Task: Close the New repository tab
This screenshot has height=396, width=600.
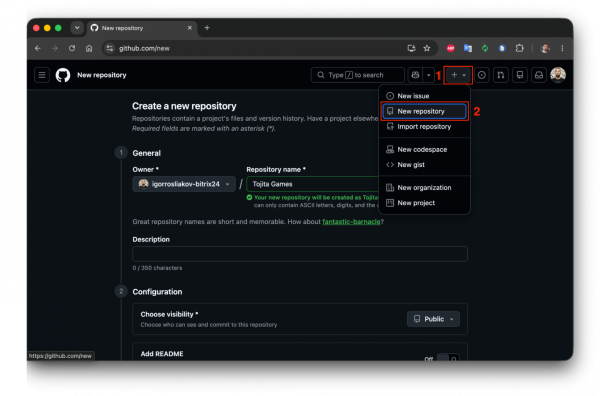Action: pyautogui.click(x=189, y=28)
